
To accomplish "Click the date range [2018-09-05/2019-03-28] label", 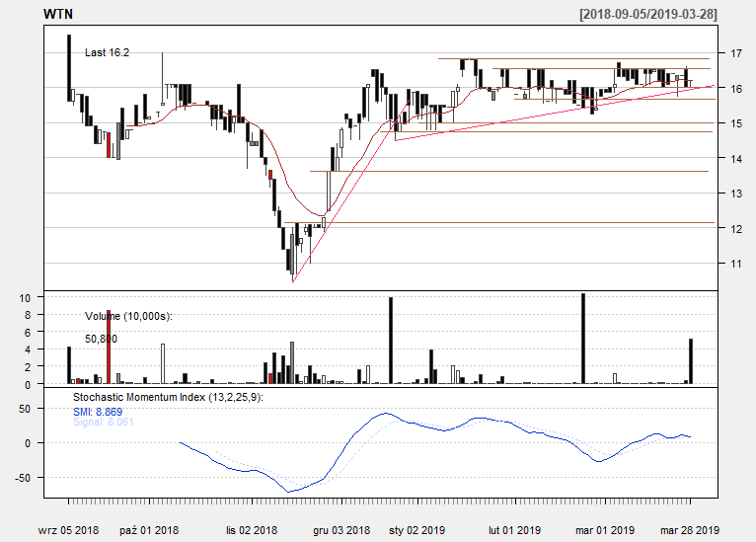I will pyautogui.click(x=648, y=14).
